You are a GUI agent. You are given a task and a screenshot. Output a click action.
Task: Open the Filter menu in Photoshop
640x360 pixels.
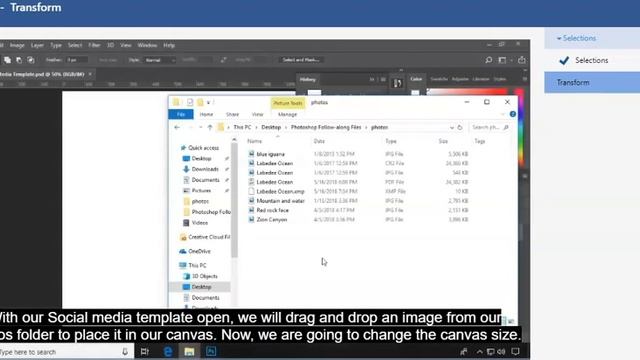click(x=94, y=45)
